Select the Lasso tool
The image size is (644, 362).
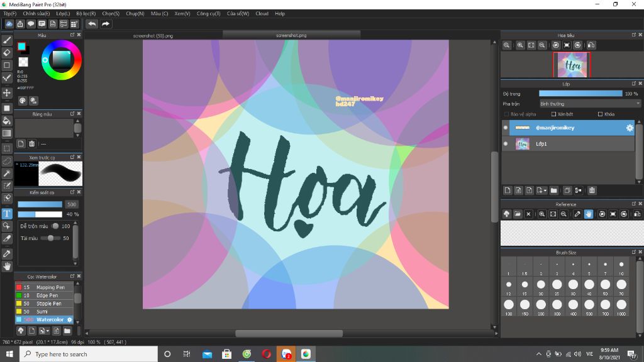(x=6, y=161)
